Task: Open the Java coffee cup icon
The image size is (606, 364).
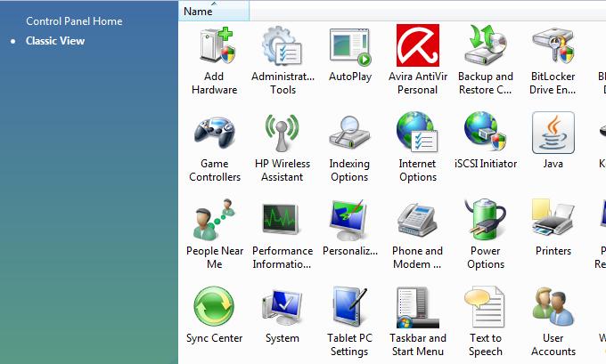Action: click(553, 133)
